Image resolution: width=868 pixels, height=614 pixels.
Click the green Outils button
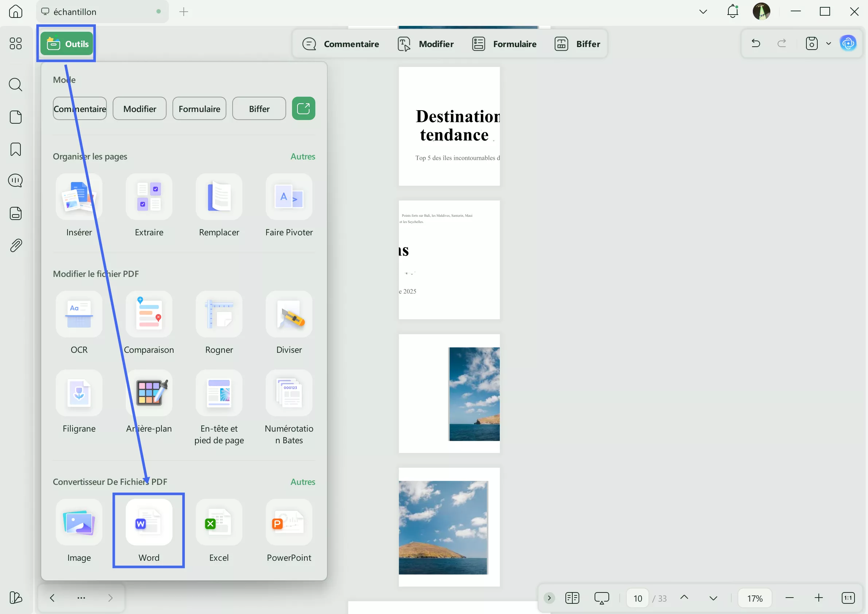click(x=67, y=44)
